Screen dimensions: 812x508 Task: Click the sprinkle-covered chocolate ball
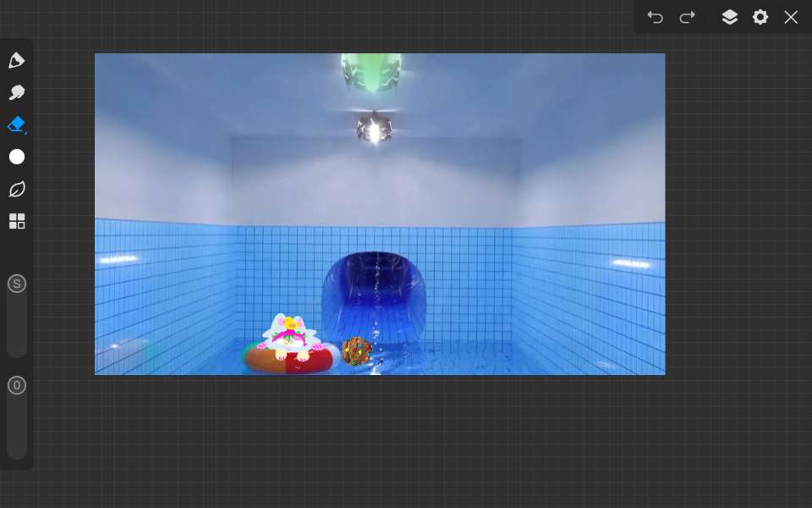tap(356, 351)
